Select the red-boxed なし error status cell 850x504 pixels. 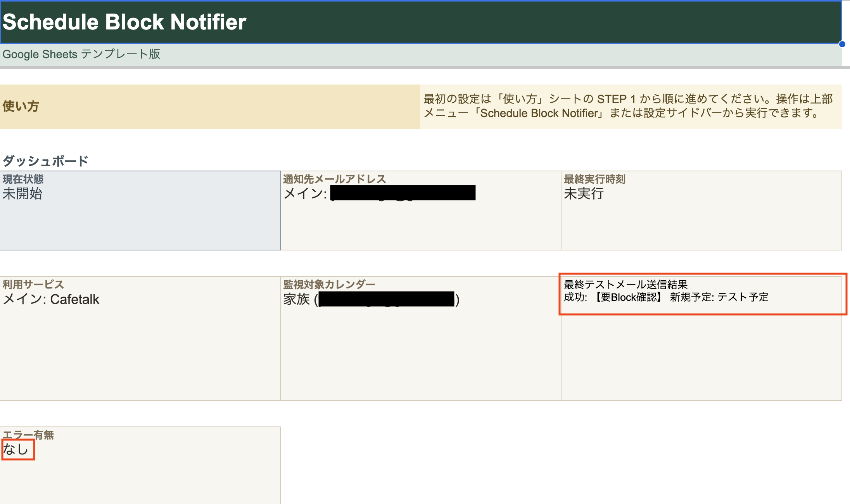pyautogui.click(x=17, y=449)
